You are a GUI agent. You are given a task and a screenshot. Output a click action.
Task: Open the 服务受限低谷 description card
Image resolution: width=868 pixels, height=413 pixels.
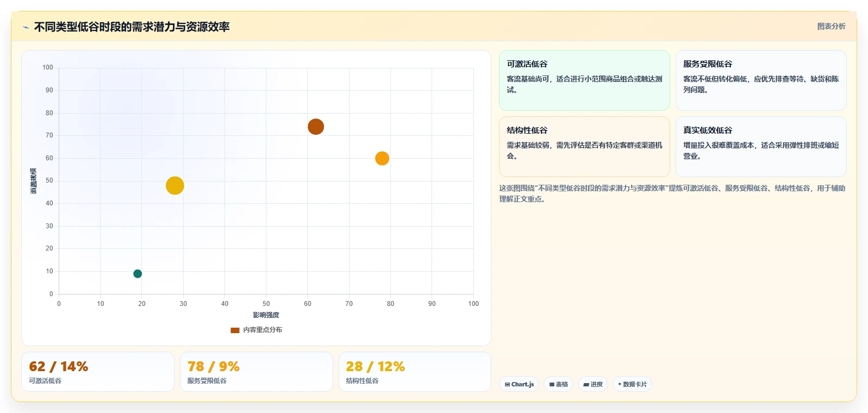click(761, 80)
